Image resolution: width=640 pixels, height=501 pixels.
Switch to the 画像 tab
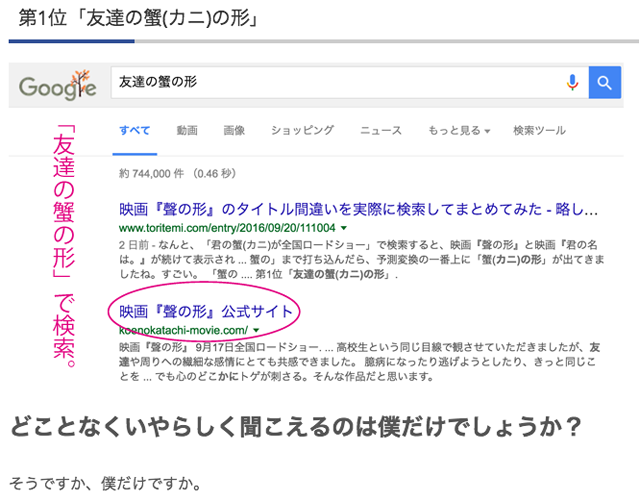(234, 131)
